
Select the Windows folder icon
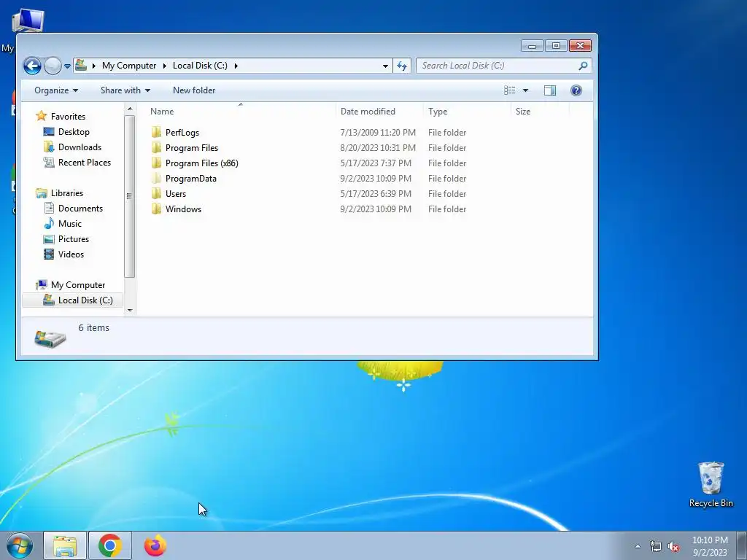tap(156, 209)
